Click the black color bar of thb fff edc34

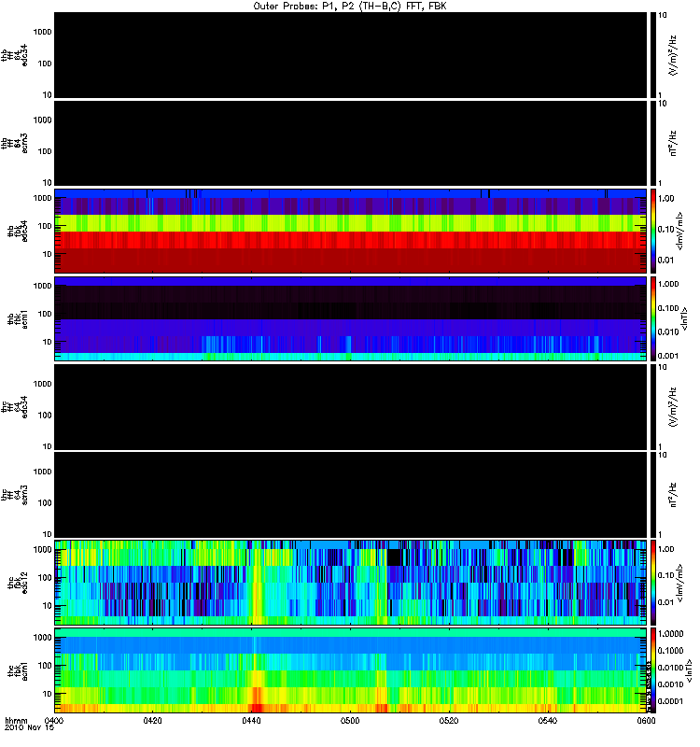pos(652,55)
